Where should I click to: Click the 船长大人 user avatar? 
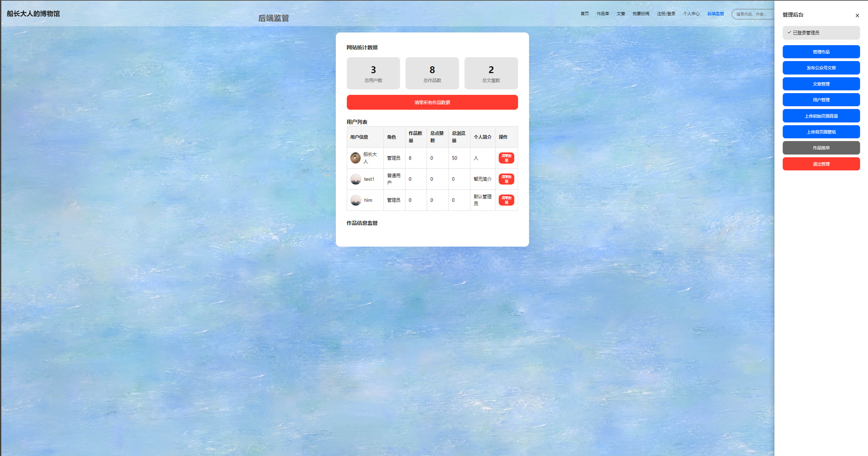tap(356, 158)
